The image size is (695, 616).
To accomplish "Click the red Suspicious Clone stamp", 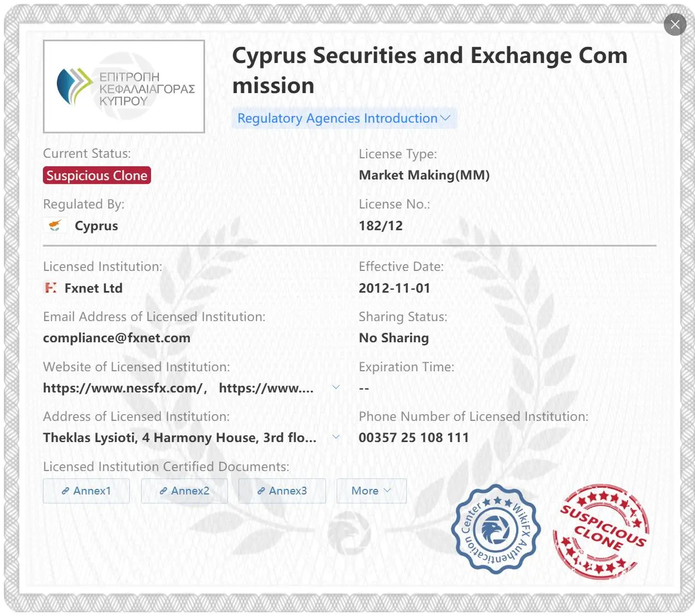I will [602, 531].
